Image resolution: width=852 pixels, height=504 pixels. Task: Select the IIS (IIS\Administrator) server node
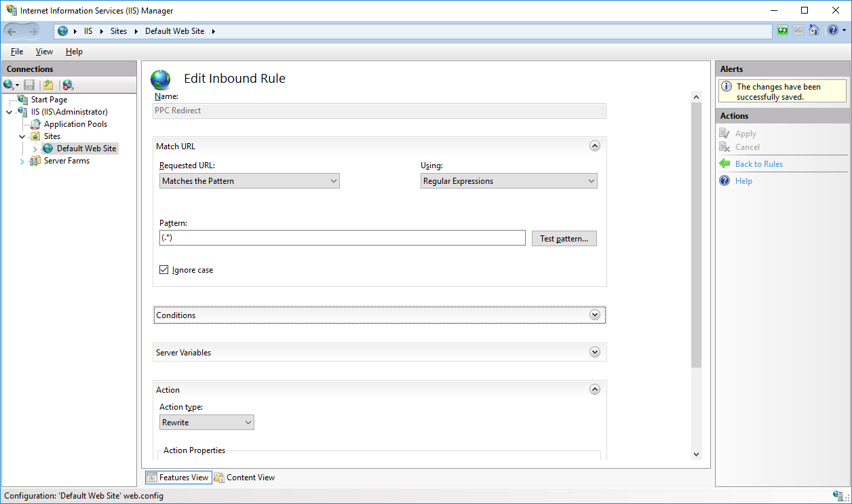(69, 112)
